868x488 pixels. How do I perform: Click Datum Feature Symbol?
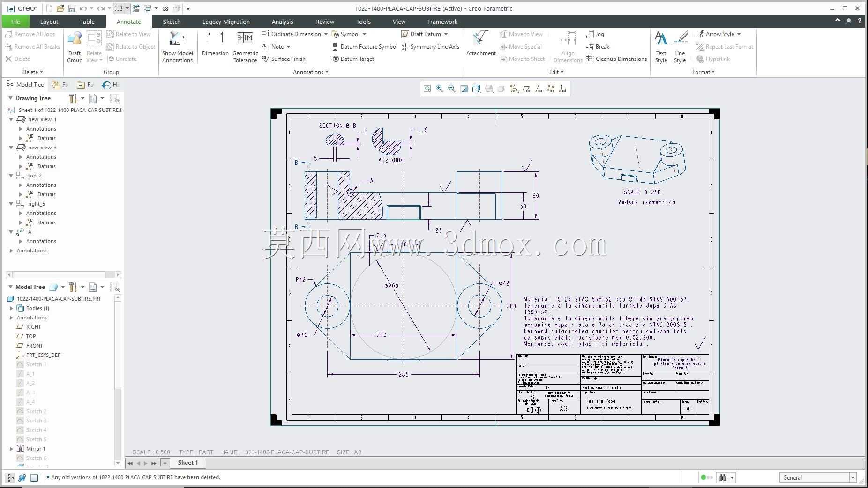(x=365, y=47)
